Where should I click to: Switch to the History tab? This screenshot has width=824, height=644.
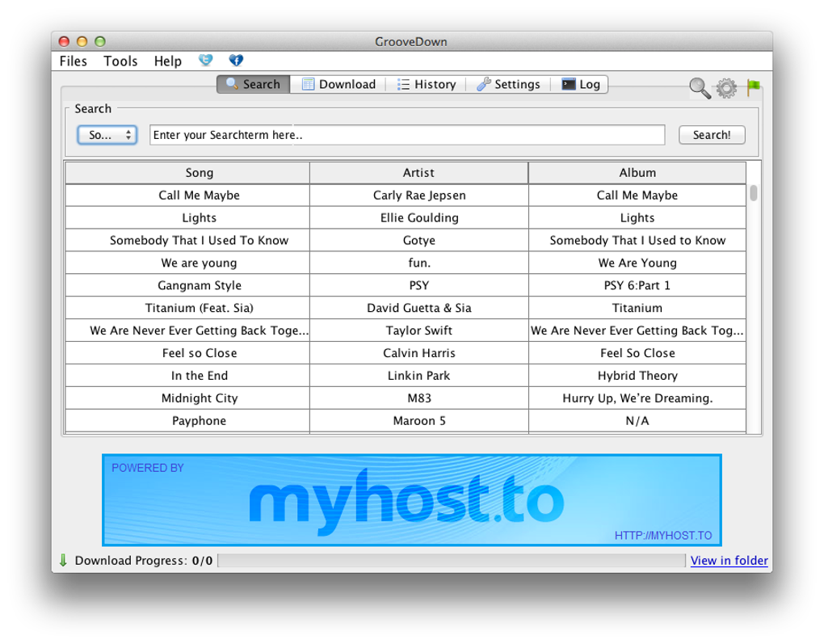pos(427,84)
